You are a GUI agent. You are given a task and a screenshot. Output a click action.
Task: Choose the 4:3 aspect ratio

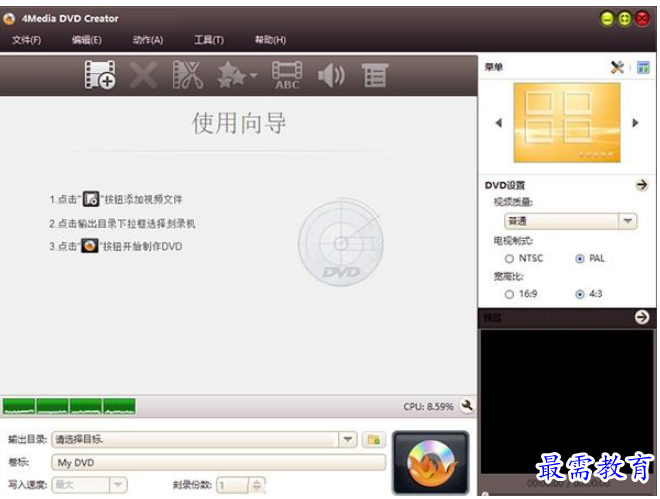(x=580, y=294)
